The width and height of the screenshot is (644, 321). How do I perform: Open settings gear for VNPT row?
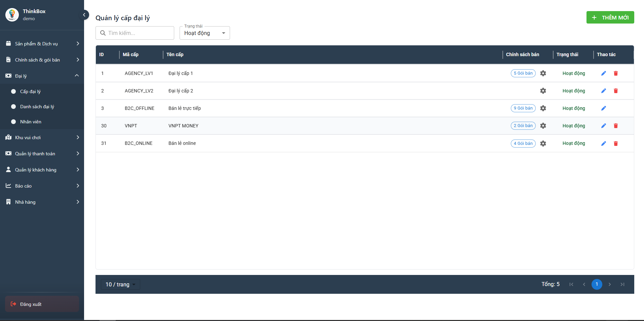click(x=543, y=126)
